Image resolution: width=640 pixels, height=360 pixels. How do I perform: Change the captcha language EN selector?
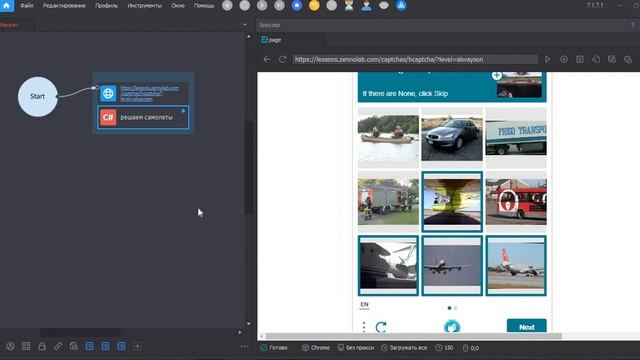tap(364, 305)
